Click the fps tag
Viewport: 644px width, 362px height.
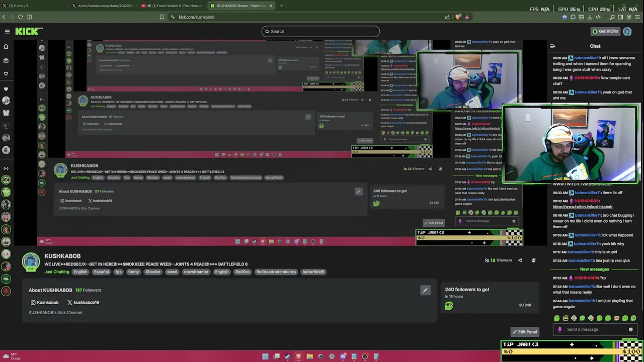coord(118,272)
